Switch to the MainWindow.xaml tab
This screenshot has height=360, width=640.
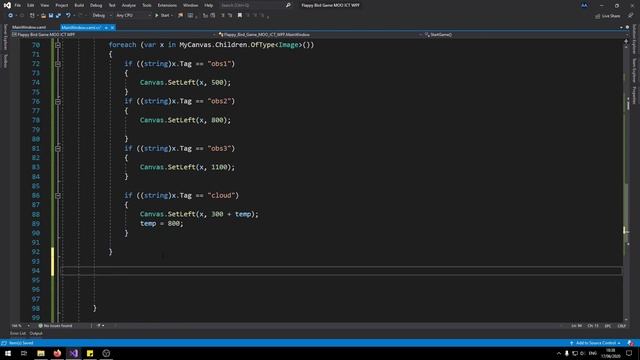(x=29, y=28)
